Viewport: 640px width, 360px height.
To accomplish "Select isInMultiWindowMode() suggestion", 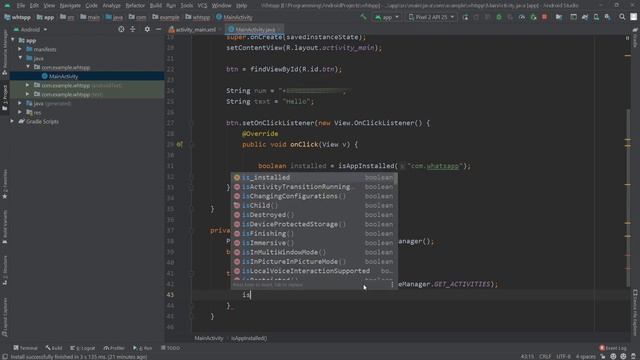I will 313,253.
